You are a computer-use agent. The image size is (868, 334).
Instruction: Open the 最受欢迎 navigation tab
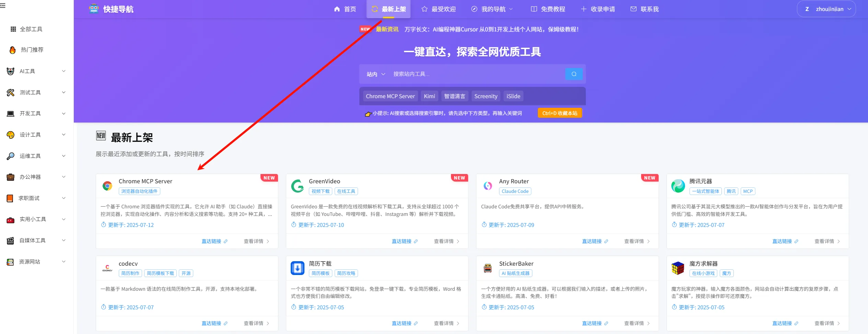pos(438,9)
